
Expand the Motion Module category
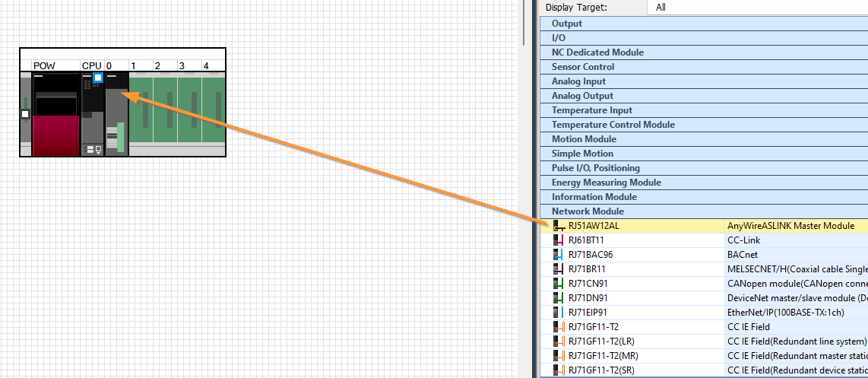click(x=584, y=139)
